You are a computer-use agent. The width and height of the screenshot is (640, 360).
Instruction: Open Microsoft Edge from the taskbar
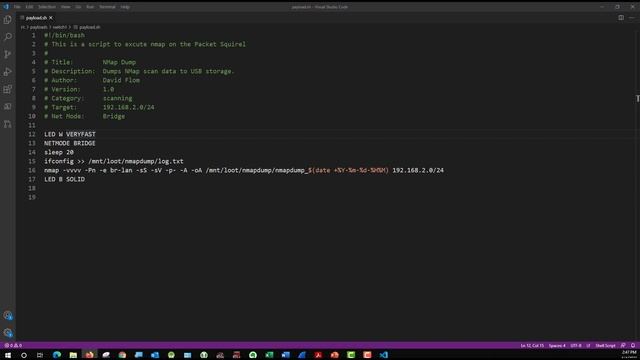coord(57,355)
